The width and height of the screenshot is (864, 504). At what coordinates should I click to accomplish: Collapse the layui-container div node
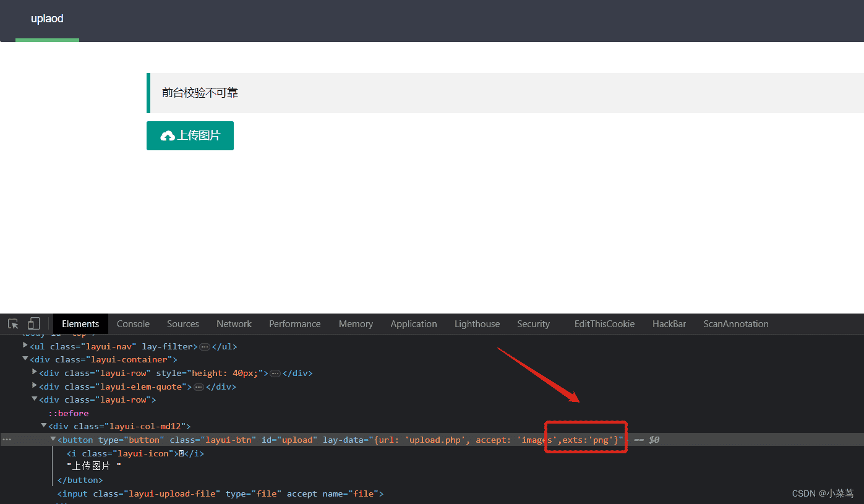pyautogui.click(x=25, y=359)
